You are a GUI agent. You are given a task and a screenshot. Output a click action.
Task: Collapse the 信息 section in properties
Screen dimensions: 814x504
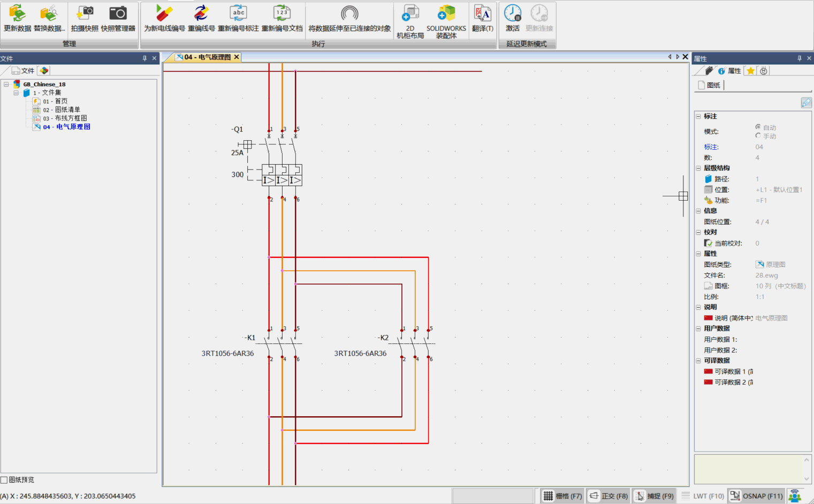(698, 211)
